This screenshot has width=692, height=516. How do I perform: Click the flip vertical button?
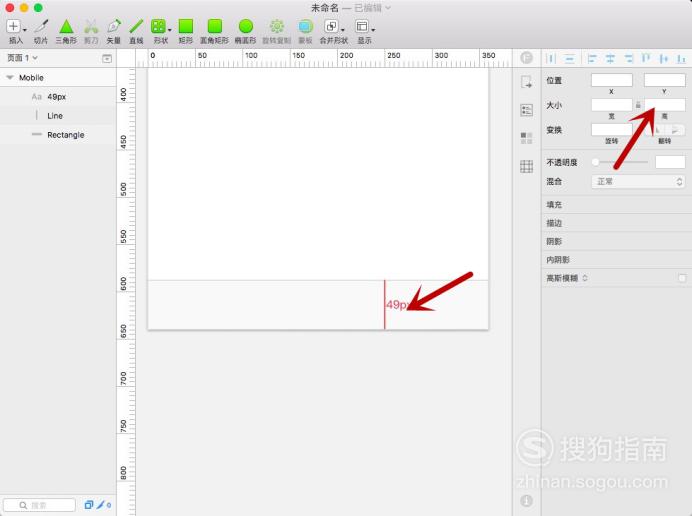(x=675, y=130)
